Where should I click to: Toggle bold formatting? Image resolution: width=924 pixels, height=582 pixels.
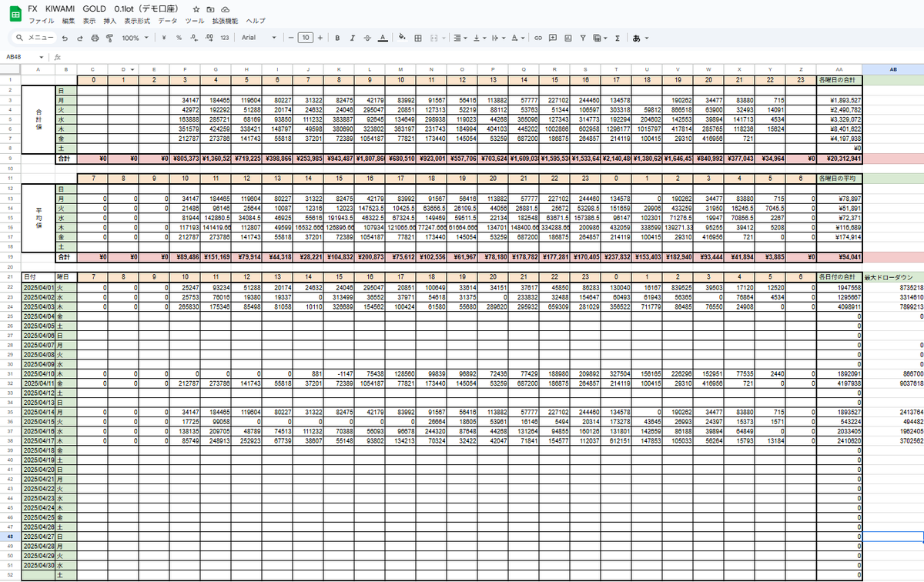pyautogui.click(x=337, y=37)
